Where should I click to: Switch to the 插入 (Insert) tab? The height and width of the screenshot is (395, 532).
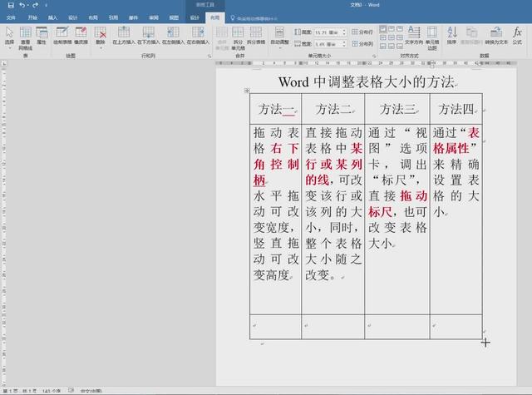[52, 17]
